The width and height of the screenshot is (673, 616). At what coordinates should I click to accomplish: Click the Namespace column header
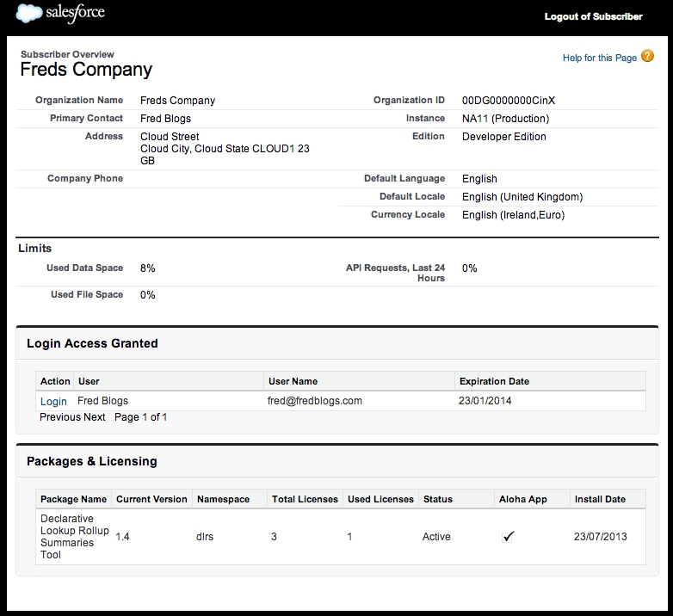tap(230, 499)
